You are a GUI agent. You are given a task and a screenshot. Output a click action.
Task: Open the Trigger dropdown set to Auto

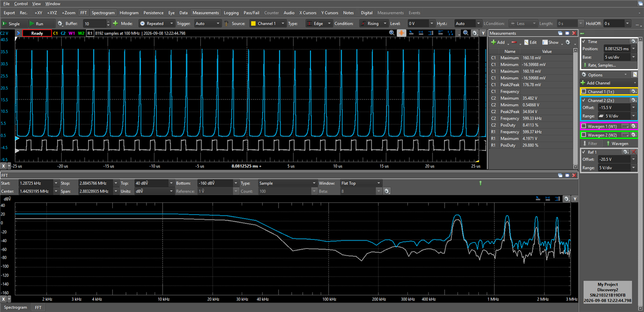(208, 23)
